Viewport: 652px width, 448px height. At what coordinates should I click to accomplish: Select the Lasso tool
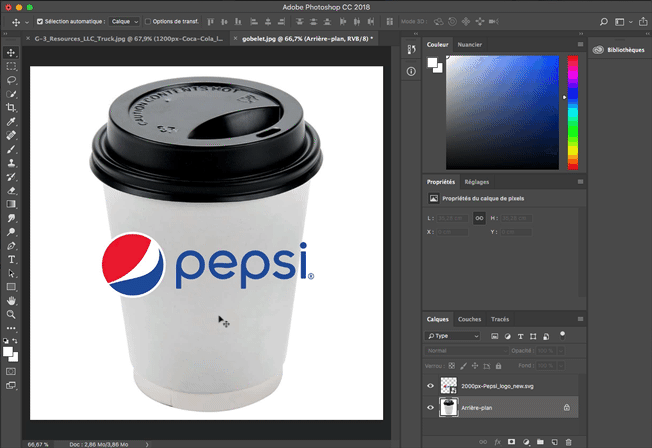[x=11, y=80]
